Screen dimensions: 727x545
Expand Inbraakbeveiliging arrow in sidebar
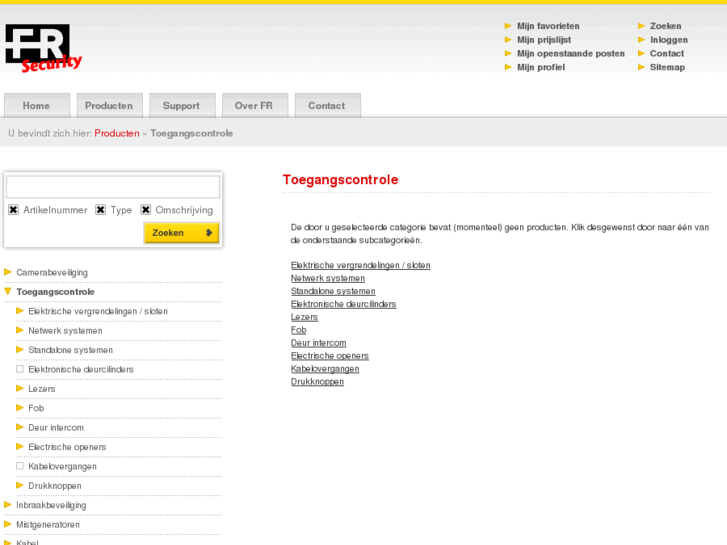pos(8,505)
